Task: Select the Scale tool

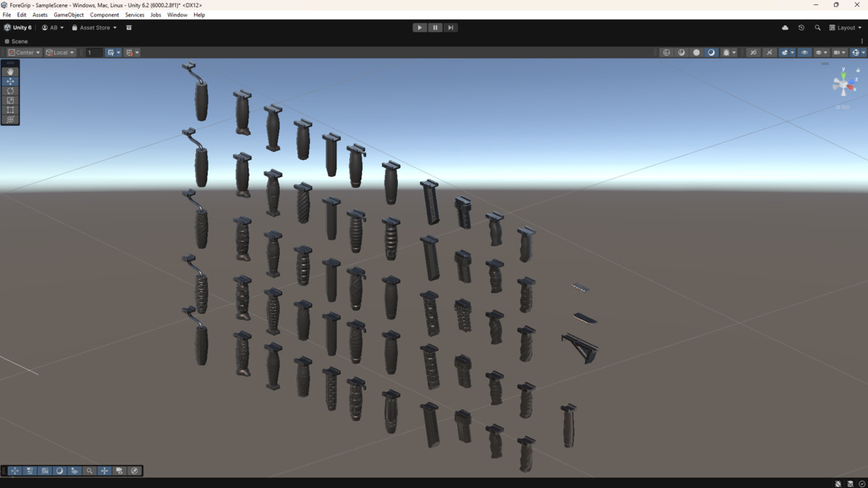Action: (x=9, y=100)
